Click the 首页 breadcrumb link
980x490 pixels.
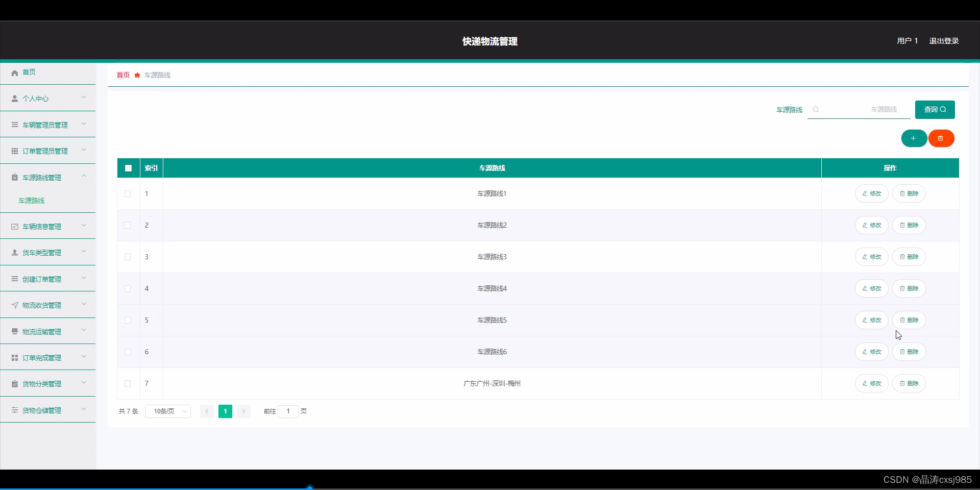click(x=123, y=75)
